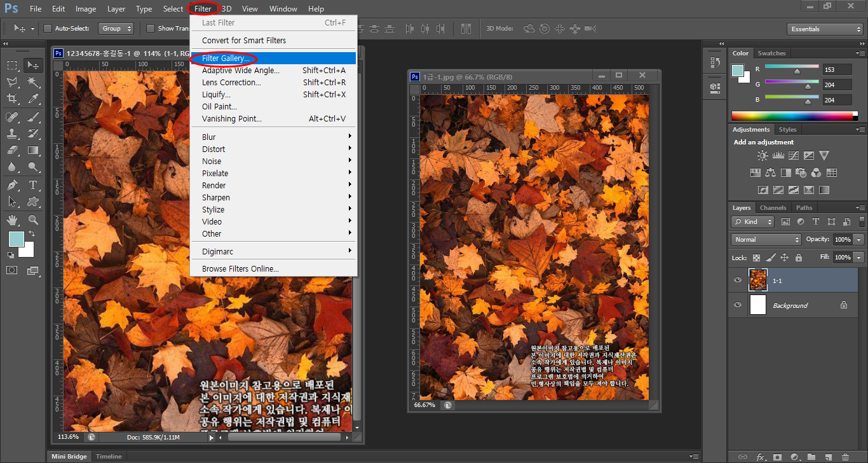Hide the Background layer visibility
Image resolution: width=868 pixels, height=463 pixels.
[738, 305]
